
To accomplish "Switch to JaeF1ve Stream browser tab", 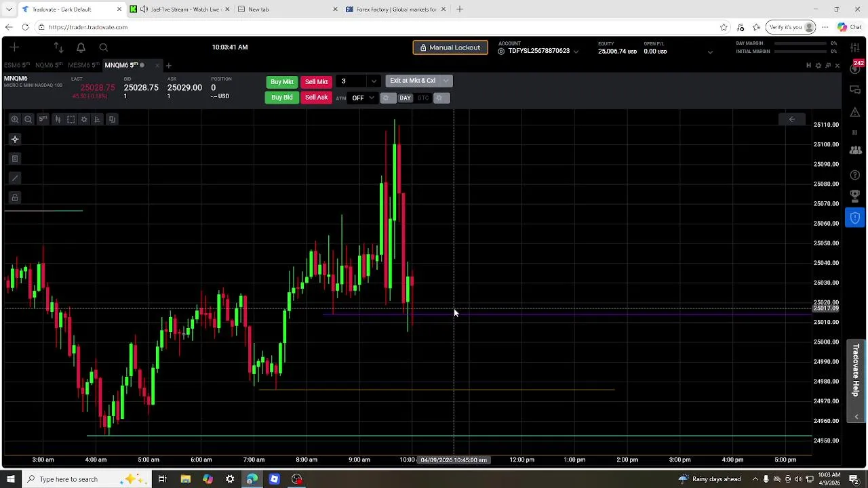I will tap(180, 9).
